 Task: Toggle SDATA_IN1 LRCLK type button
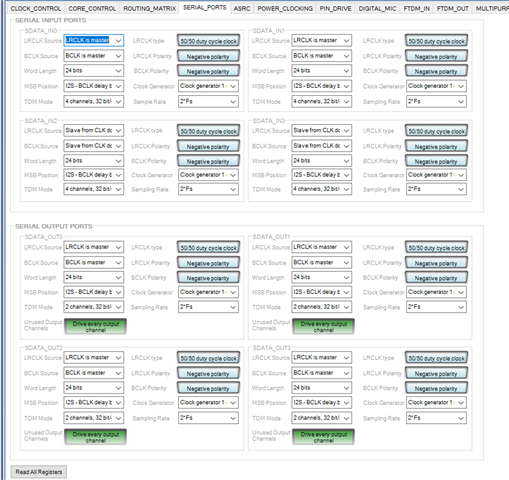pyautogui.click(x=436, y=41)
